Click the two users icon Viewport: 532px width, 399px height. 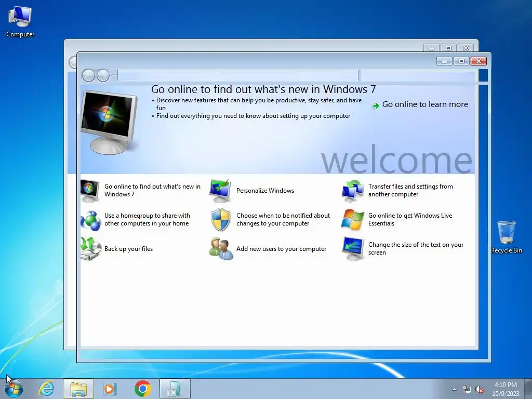pos(221,249)
